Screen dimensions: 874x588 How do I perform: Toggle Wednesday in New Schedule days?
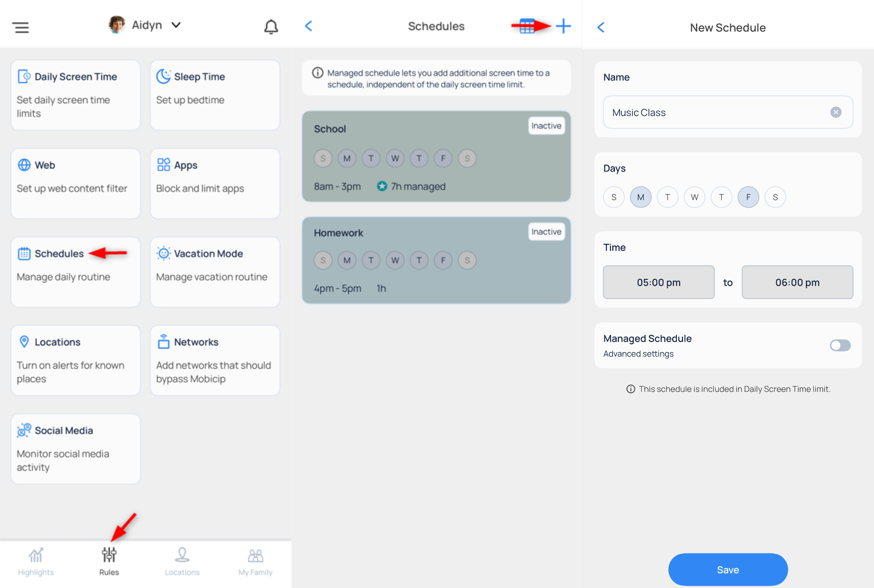(695, 197)
